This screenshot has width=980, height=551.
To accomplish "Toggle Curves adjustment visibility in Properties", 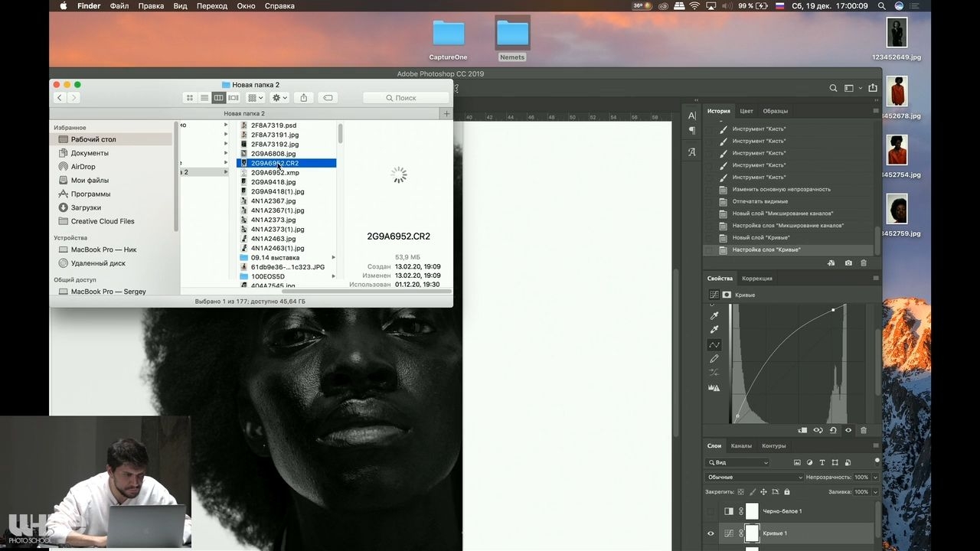I will point(848,431).
